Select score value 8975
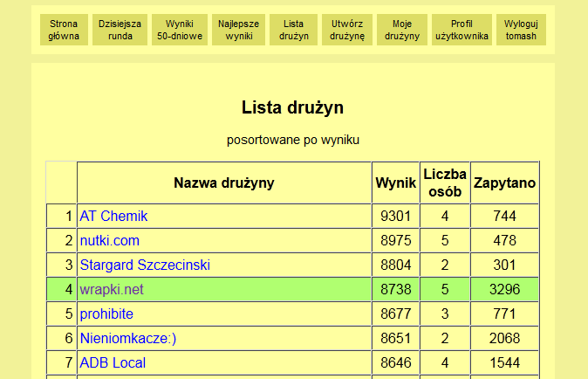 click(395, 240)
